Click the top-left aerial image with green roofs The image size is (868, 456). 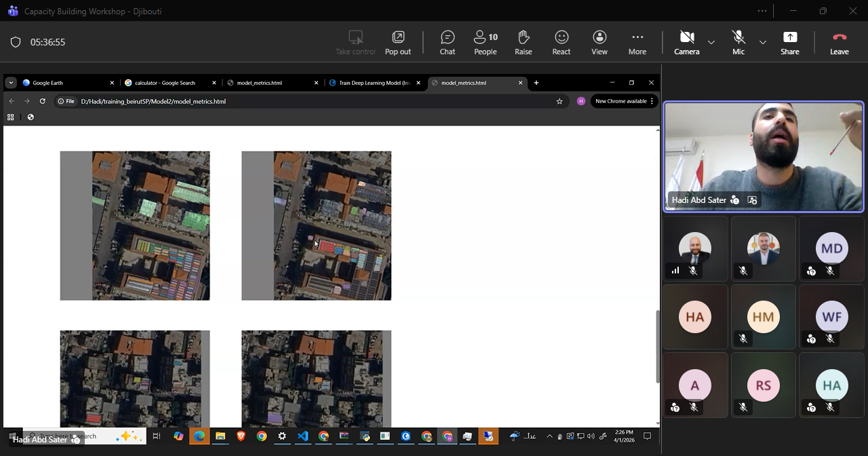point(135,225)
